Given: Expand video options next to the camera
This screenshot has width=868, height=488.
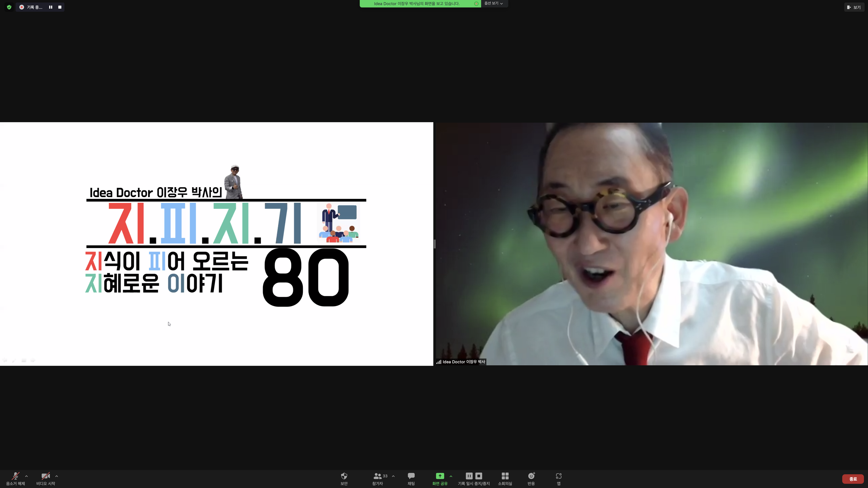Looking at the screenshot, I should (x=57, y=476).
